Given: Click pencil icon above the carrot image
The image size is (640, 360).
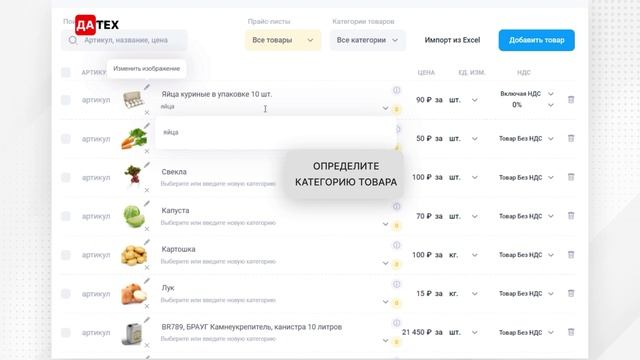Looking at the screenshot, I should click(147, 126).
